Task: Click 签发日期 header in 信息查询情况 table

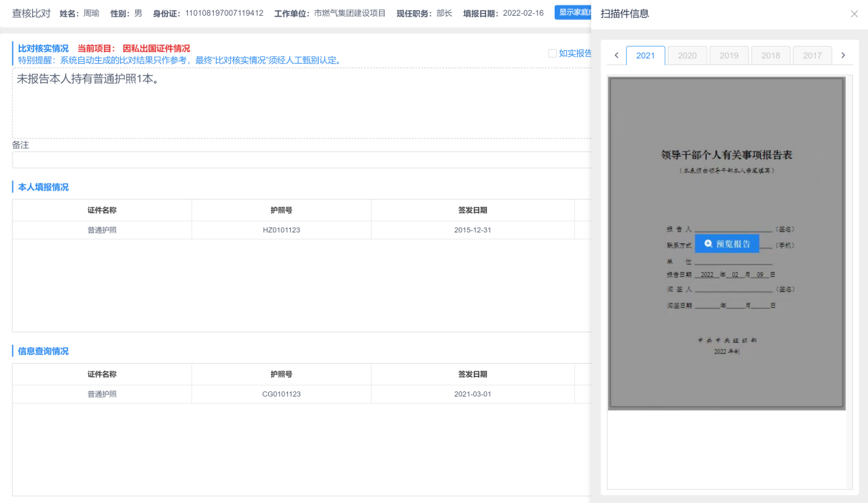Action: [472, 374]
